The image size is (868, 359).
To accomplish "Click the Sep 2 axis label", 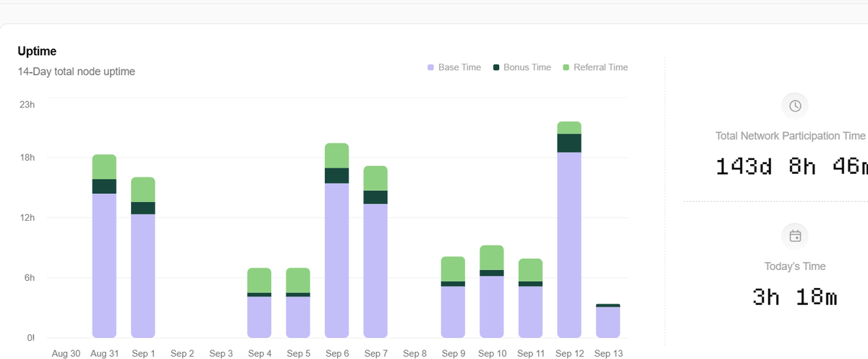I will click(182, 354).
